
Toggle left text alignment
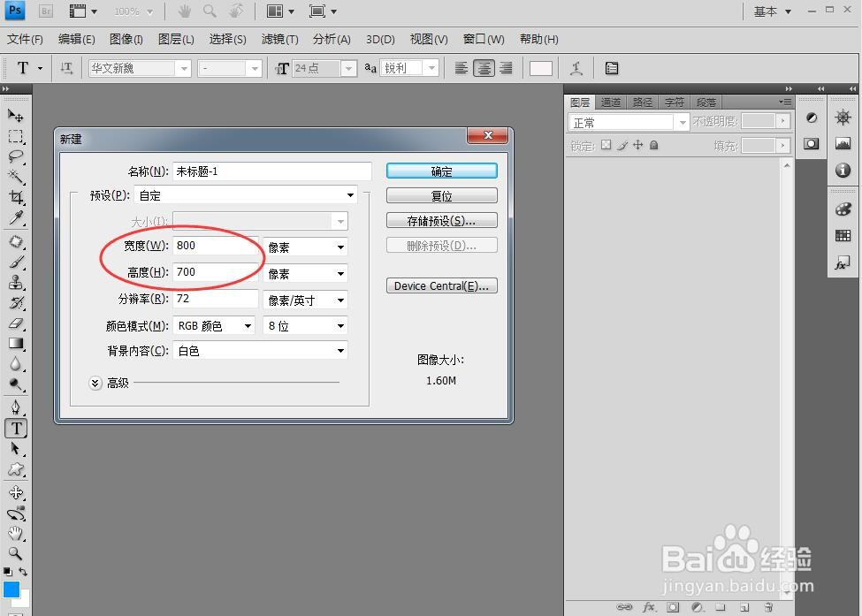point(461,68)
